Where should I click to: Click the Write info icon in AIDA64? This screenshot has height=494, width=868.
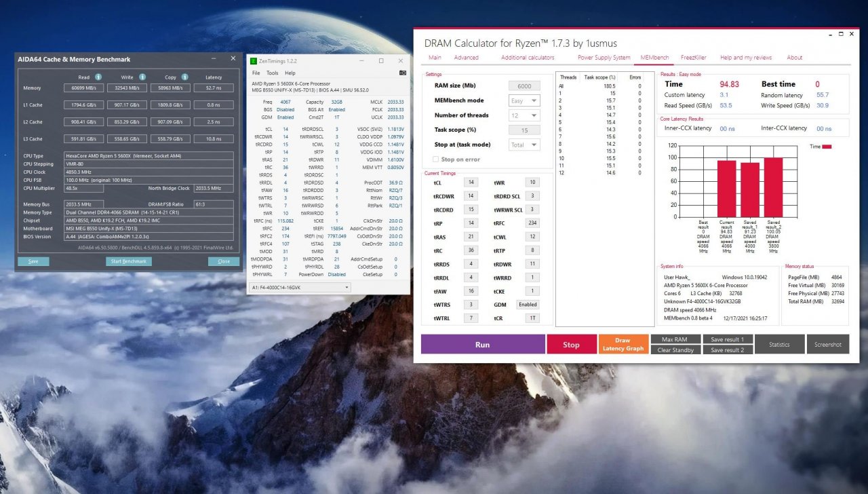142,77
